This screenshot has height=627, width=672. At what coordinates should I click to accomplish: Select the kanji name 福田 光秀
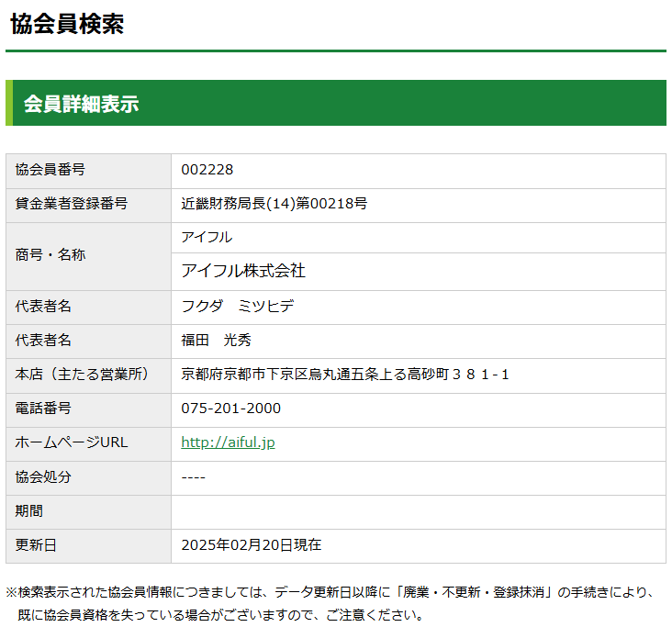[x=217, y=341]
